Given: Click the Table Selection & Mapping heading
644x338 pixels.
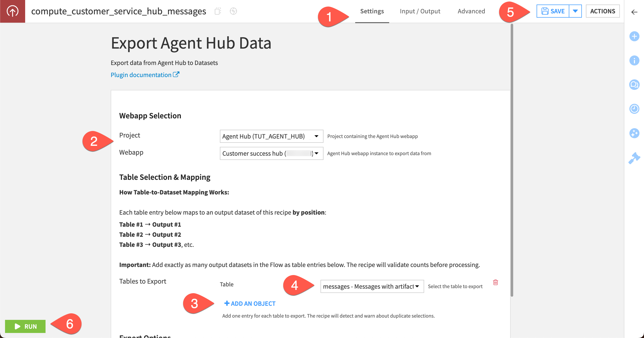Looking at the screenshot, I should [x=165, y=177].
